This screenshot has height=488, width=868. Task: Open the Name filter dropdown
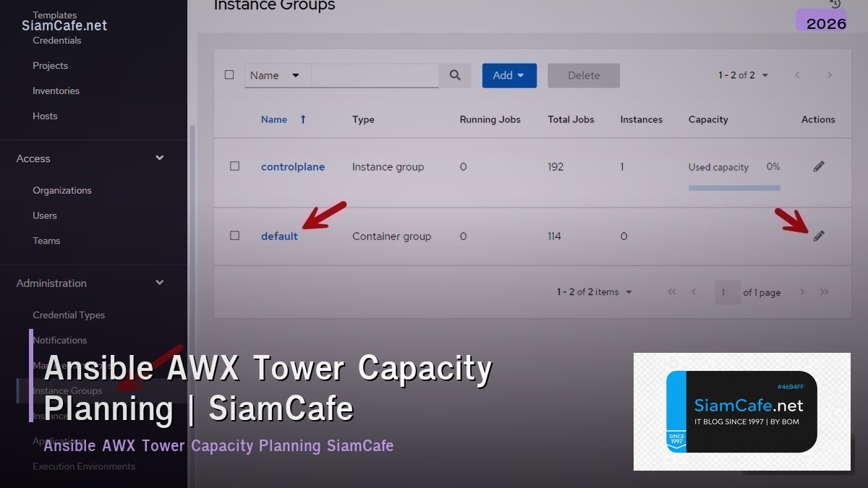click(x=277, y=74)
